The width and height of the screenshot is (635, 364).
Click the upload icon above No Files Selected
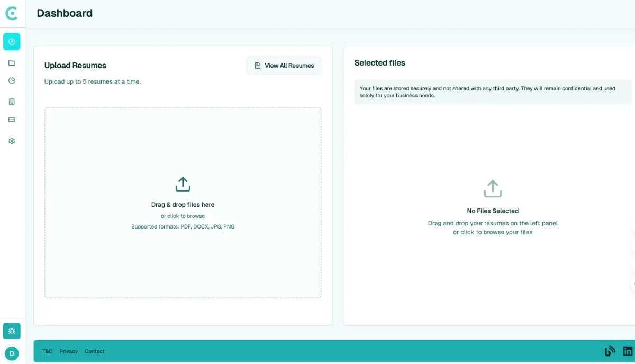click(493, 188)
